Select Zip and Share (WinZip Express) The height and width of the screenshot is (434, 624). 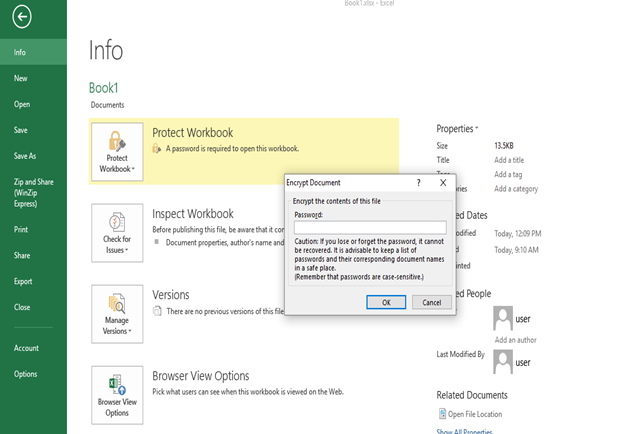click(33, 193)
